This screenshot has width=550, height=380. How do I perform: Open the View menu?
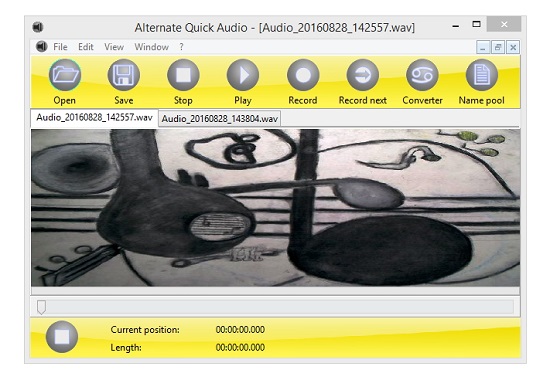click(x=114, y=47)
